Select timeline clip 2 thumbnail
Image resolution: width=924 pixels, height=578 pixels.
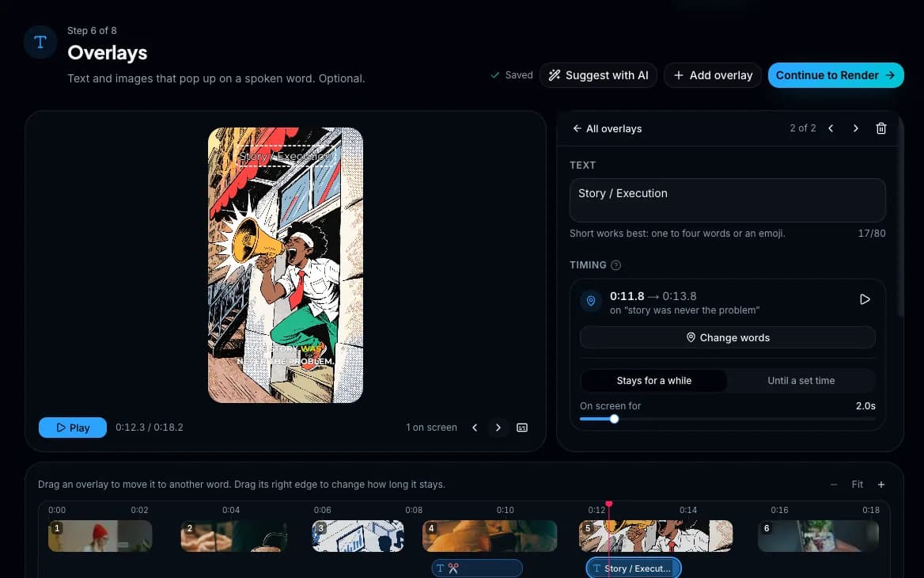pos(234,536)
